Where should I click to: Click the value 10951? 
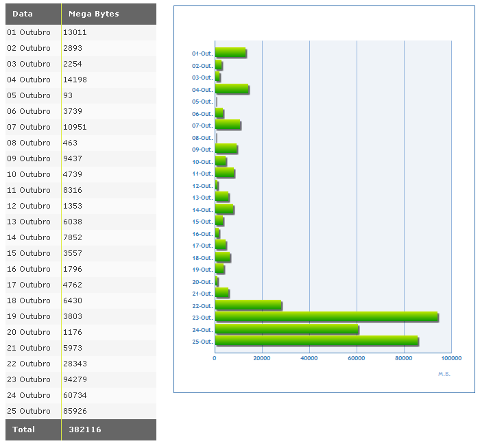75,127
